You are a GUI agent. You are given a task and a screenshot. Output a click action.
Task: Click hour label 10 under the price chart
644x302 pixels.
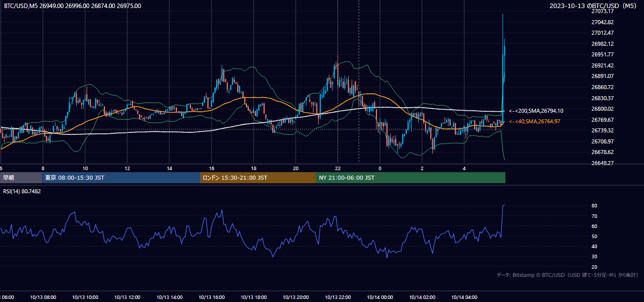pos(85,168)
